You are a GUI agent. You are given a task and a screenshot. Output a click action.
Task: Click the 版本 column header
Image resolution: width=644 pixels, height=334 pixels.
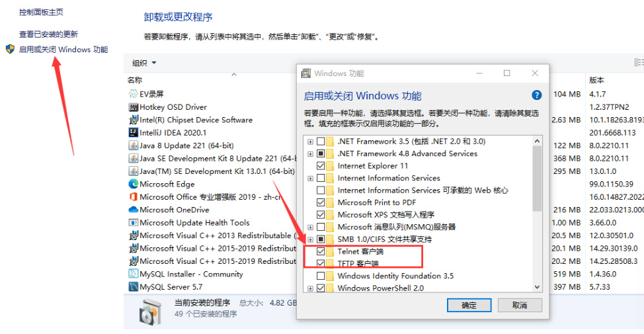[597, 80]
